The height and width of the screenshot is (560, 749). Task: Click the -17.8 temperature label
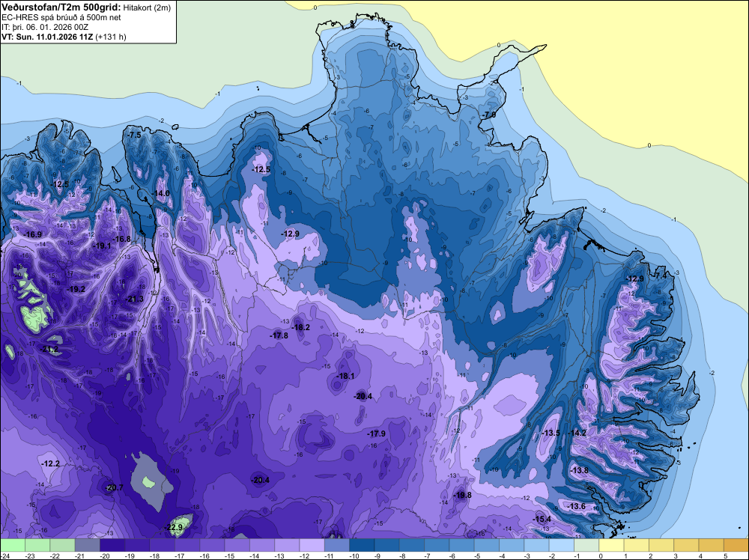point(279,335)
